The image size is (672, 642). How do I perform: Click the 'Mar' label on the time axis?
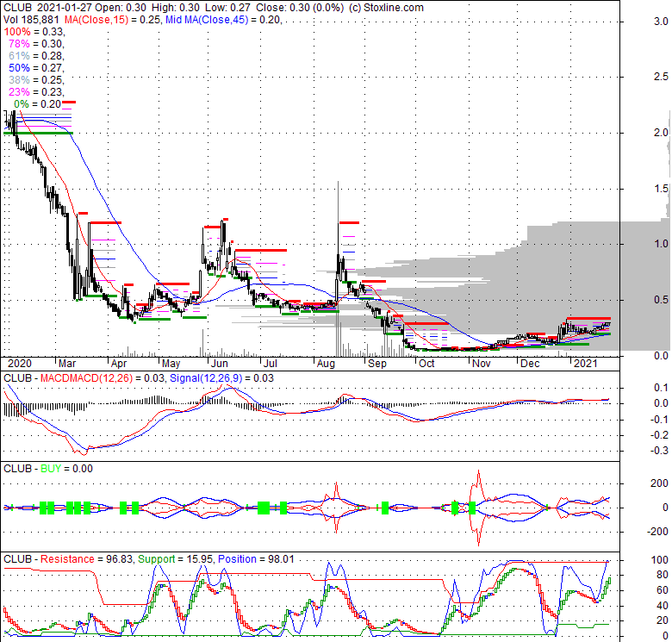click(x=67, y=364)
